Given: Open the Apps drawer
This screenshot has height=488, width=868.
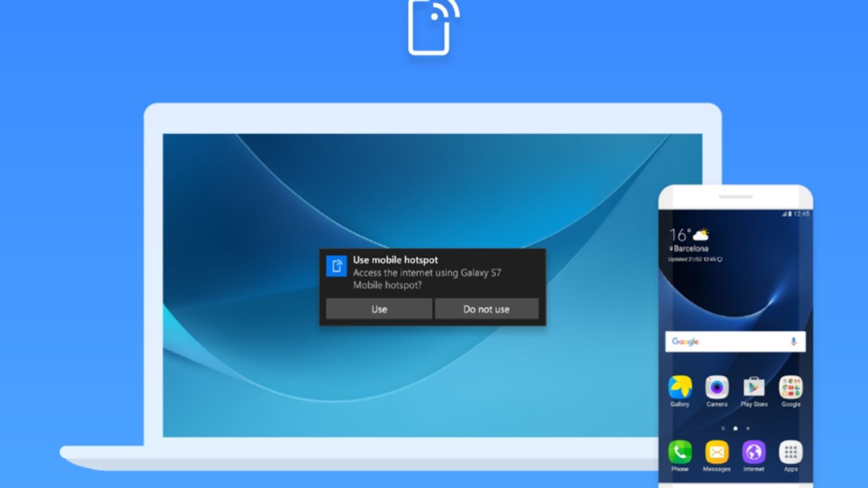Looking at the screenshot, I should point(790,452).
